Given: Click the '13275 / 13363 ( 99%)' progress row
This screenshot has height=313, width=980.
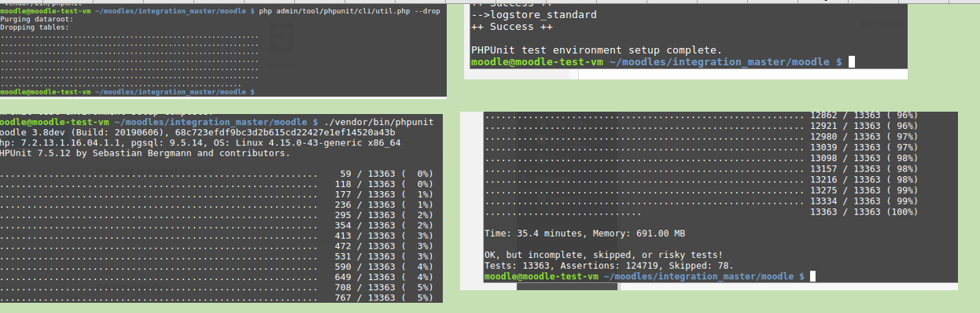Looking at the screenshot, I should (x=701, y=190).
